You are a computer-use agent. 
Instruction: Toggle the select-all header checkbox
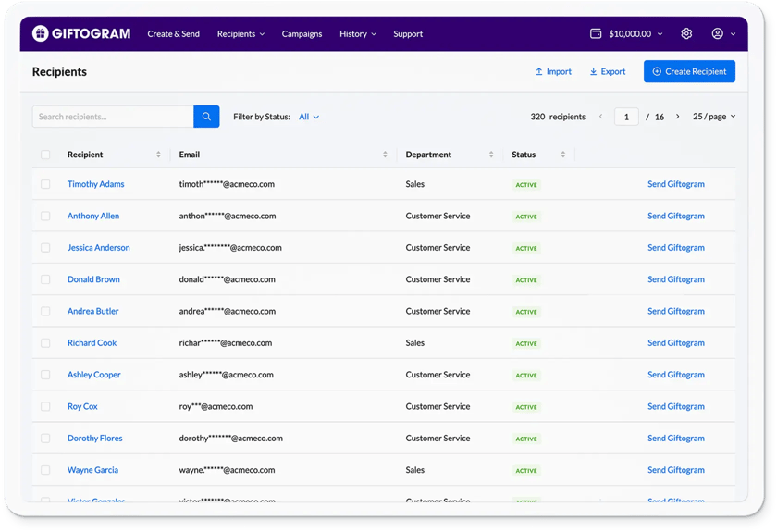click(x=45, y=155)
